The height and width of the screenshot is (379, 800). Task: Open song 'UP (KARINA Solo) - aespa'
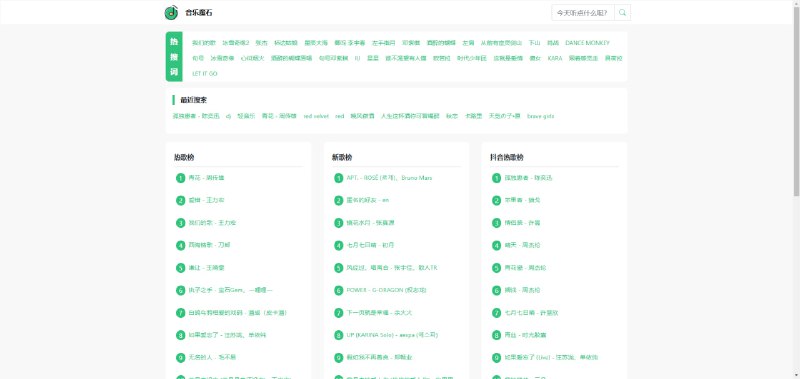[392, 335]
